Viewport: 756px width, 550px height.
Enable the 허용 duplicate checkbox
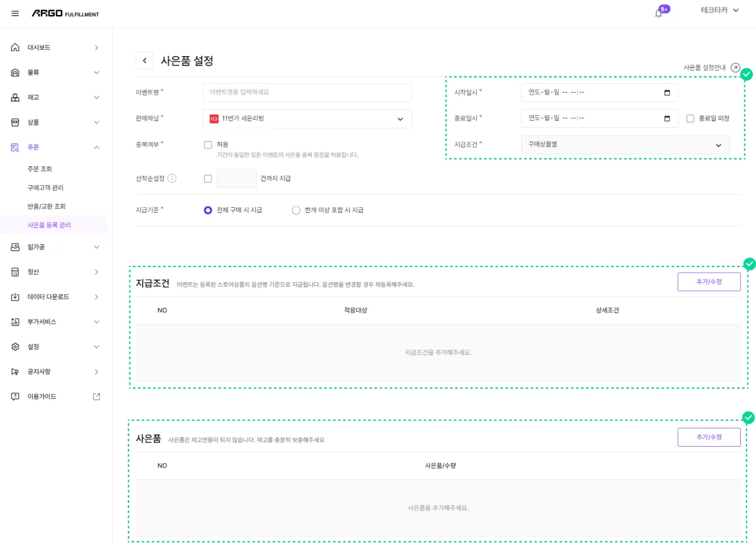tap(208, 144)
